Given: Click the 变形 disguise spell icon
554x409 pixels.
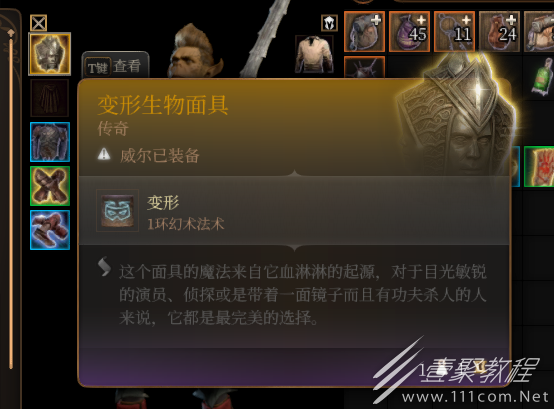Looking at the screenshot, I should click(117, 211).
